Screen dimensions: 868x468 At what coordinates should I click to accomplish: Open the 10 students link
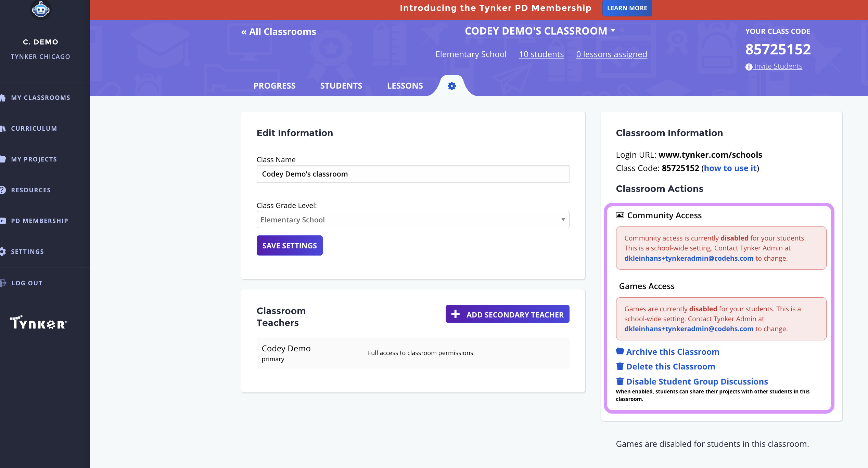point(541,54)
